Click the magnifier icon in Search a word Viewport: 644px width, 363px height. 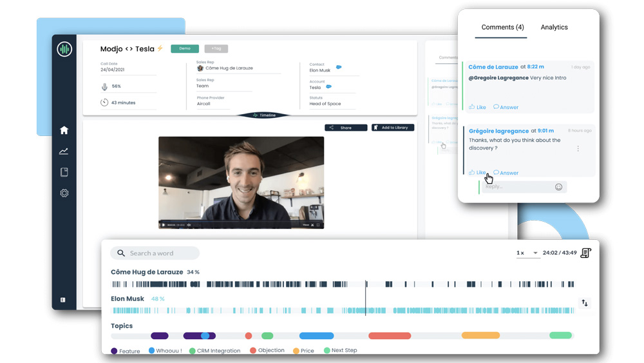pos(121,253)
